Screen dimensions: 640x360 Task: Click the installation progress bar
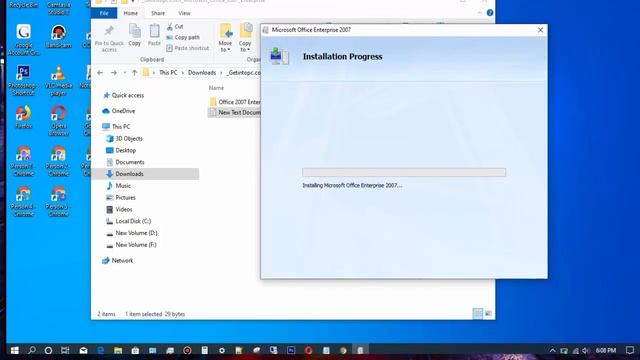coord(404,172)
